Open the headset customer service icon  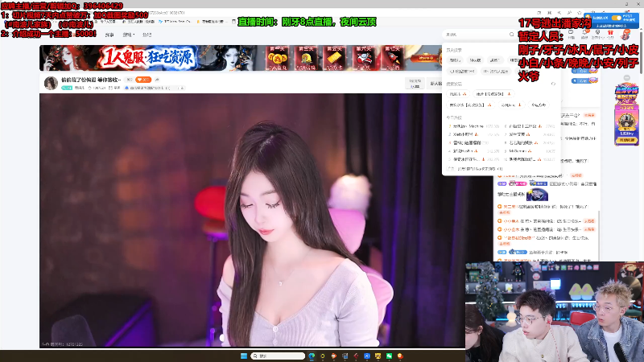click(597, 33)
